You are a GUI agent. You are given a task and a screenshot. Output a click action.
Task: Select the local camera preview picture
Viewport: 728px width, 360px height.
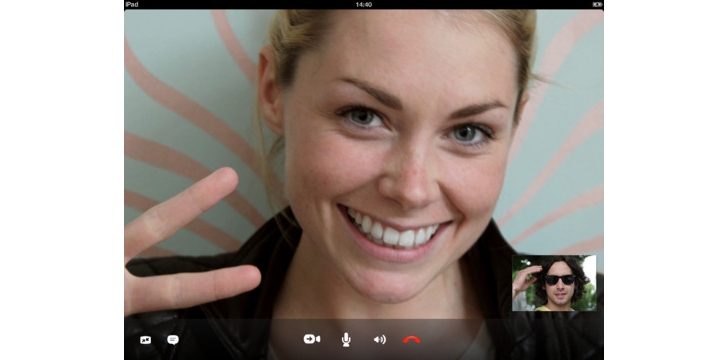554,282
